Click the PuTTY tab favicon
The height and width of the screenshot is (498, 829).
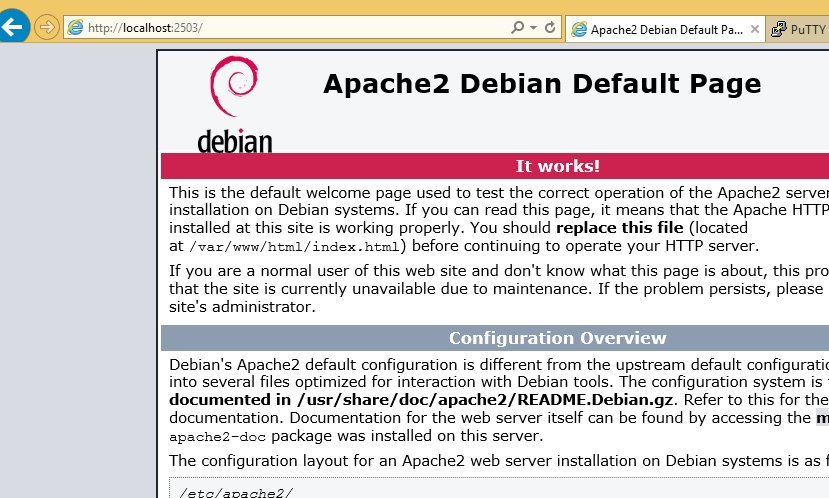778,29
